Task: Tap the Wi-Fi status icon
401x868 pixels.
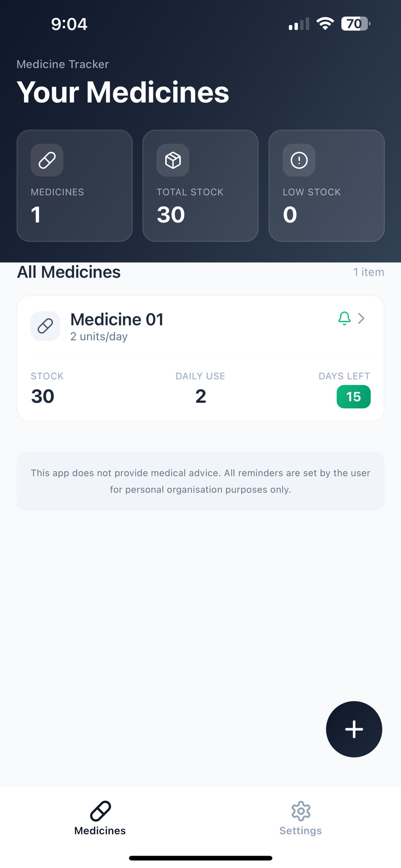Action: (x=325, y=24)
